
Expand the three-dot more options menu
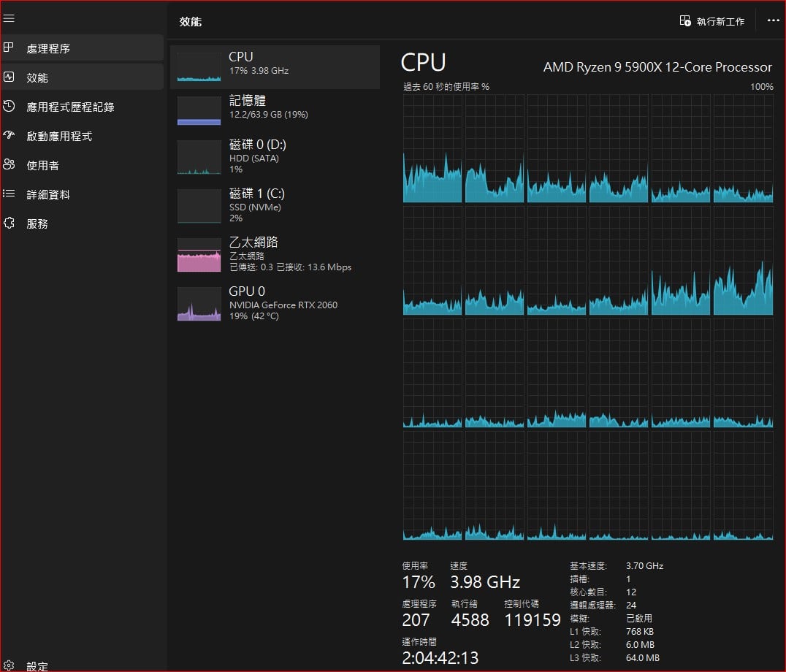pos(773,21)
